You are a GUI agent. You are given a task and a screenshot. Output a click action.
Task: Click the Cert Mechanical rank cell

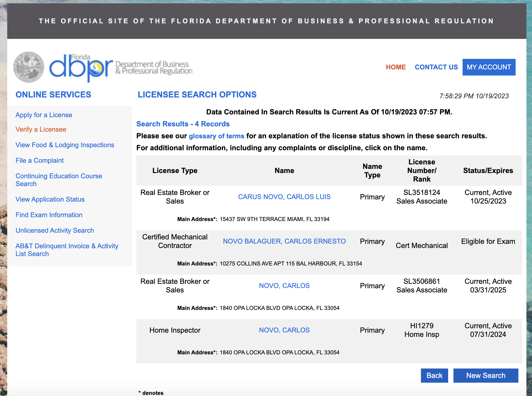(422, 245)
